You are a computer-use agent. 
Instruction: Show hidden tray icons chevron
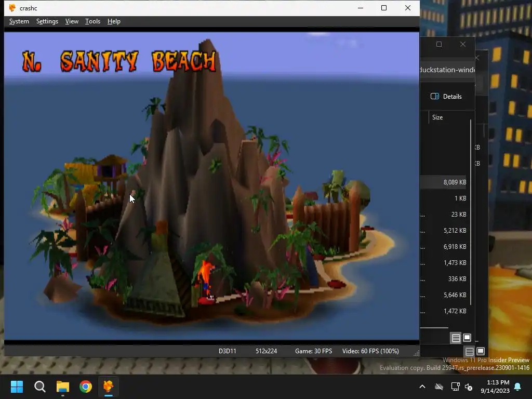tap(422, 387)
